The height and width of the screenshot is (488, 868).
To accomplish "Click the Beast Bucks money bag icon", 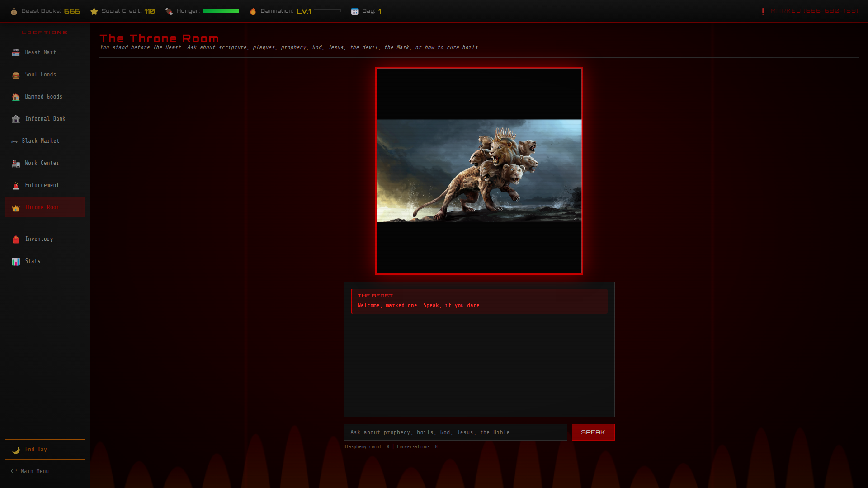I will pos(14,11).
